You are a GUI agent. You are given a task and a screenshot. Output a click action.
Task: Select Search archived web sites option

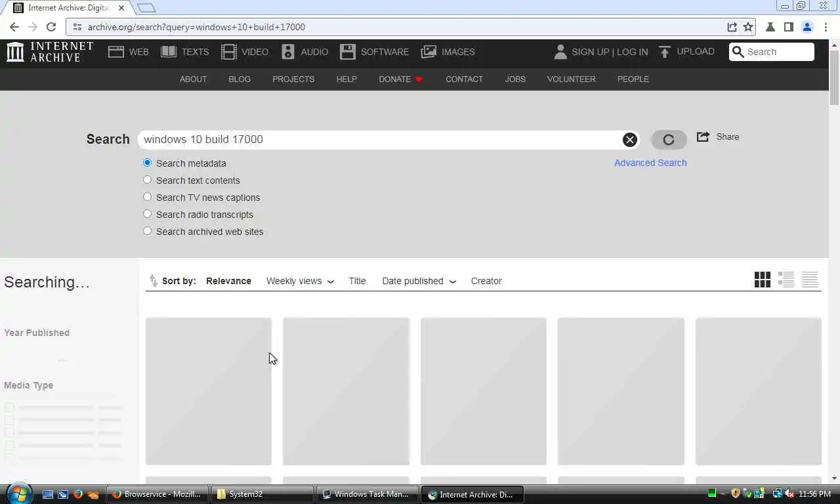click(147, 231)
